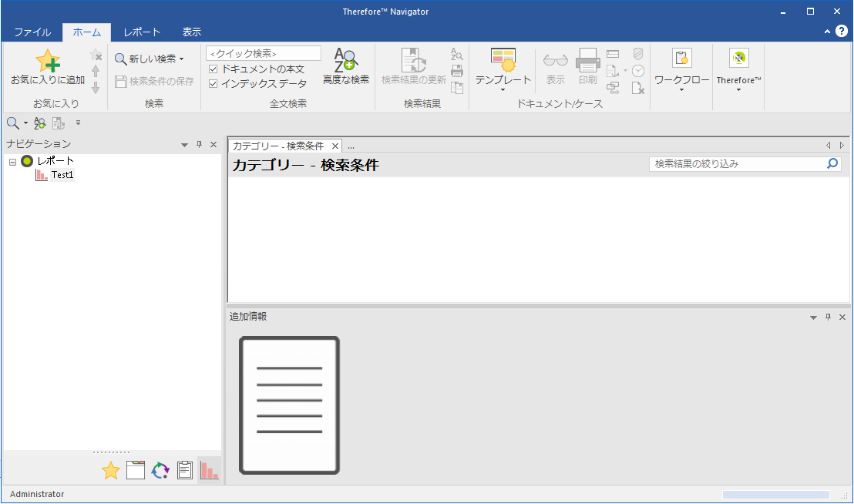Click 検索条件の保存 save search button
The image size is (854, 504).
155,81
